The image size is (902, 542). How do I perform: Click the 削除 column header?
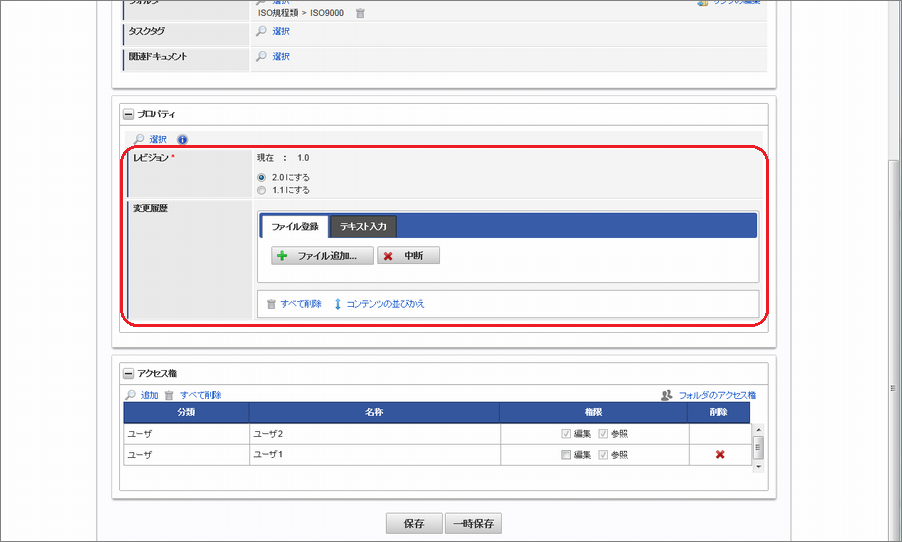(x=718, y=413)
